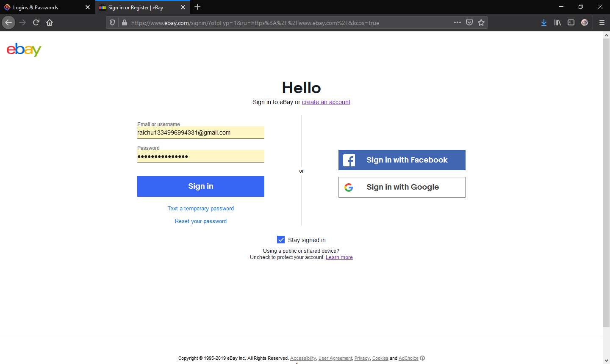
Task: Click scrollbar up arrow
Action: coord(606,36)
